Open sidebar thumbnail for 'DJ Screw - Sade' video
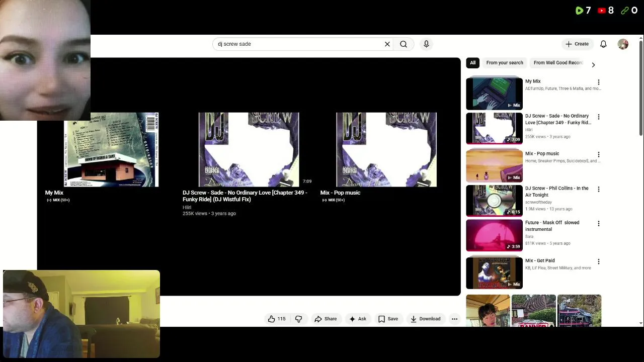The width and height of the screenshot is (644, 362). pos(494,128)
